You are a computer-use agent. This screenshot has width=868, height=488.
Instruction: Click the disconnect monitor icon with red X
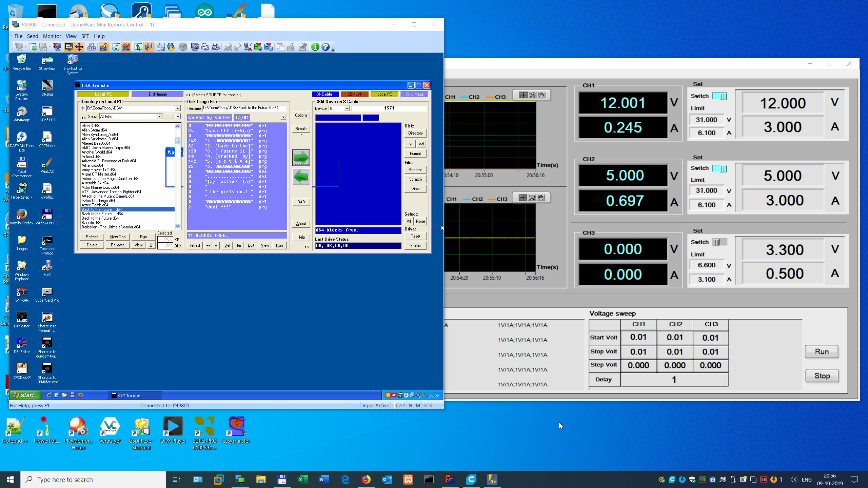57,47
